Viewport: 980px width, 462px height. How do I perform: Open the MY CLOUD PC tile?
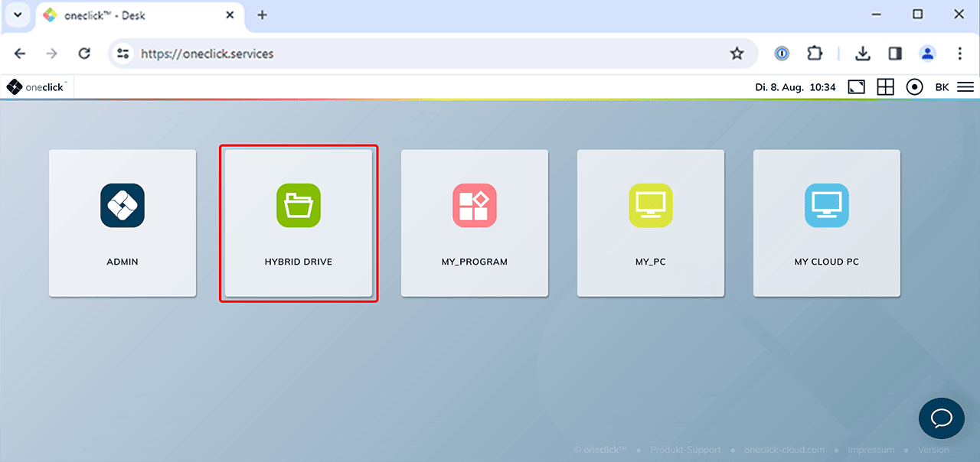click(827, 223)
